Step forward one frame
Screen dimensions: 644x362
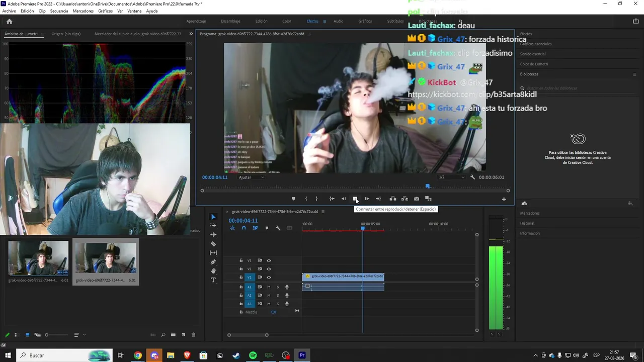[x=367, y=199]
